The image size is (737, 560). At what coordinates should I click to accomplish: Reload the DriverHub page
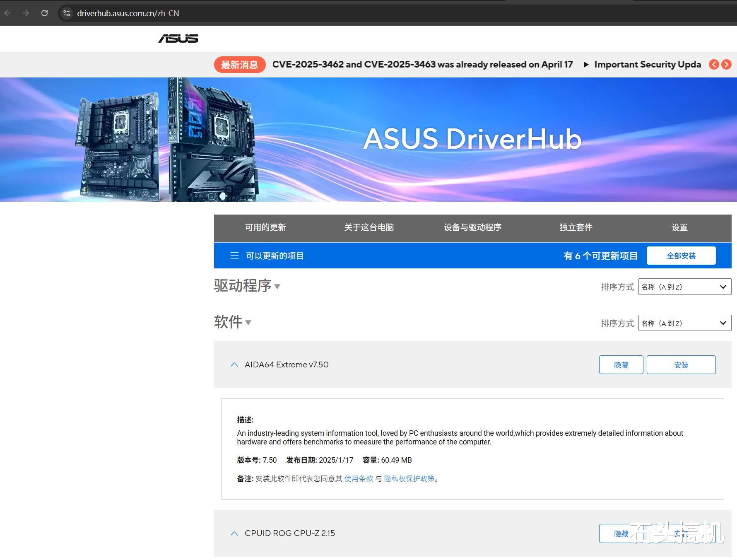(44, 13)
